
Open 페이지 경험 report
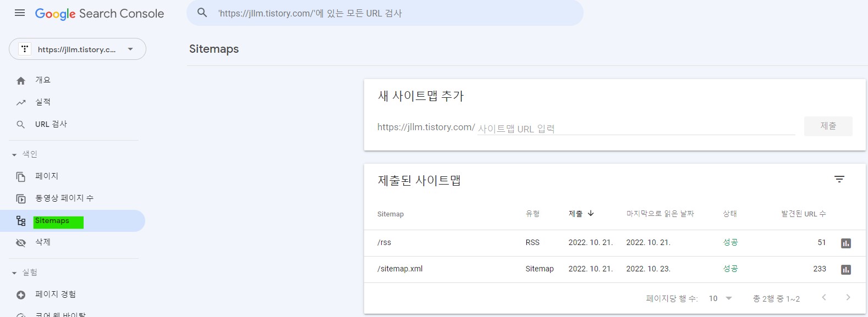coord(56,294)
